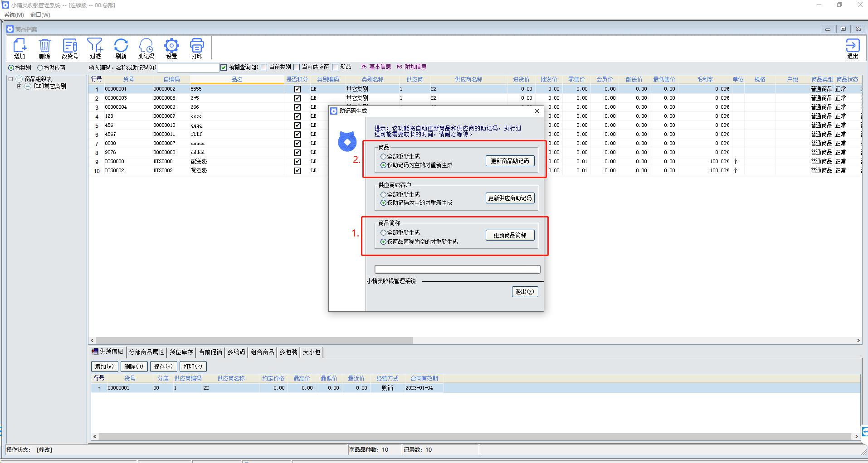868x463 pixels.
Task: Open the 窗口(W) menu
Action: (40, 14)
